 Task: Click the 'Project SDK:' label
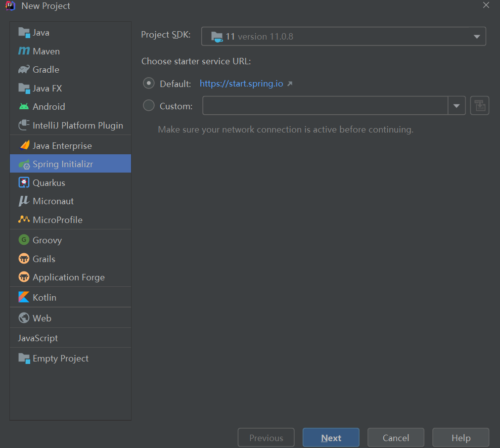pyautogui.click(x=166, y=35)
